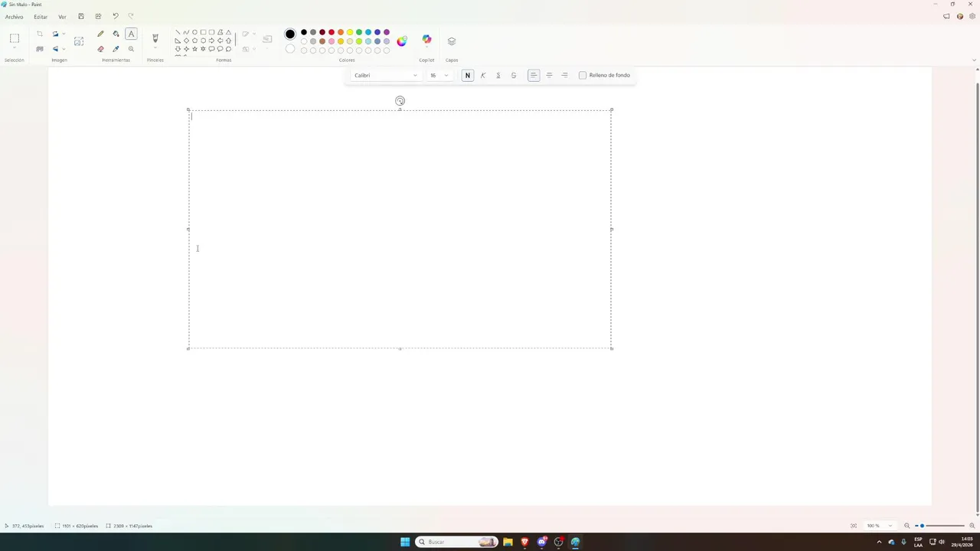Open File Explorer from the taskbar
The width and height of the screenshot is (980, 551).
click(508, 542)
